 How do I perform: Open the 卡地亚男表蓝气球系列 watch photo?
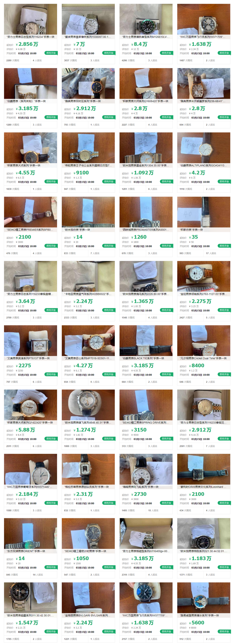(x=88, y=276)
